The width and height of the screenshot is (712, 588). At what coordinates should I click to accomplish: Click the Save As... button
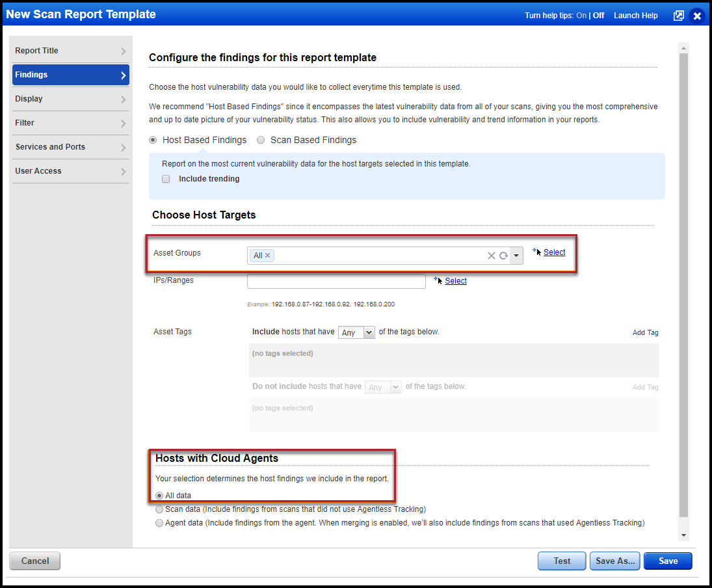click(x=614, y=561)
